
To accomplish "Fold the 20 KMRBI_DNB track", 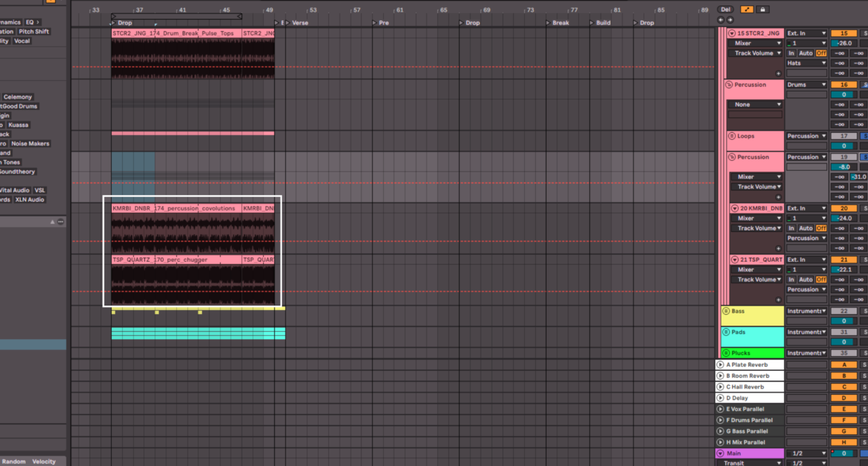I will 735,208.
